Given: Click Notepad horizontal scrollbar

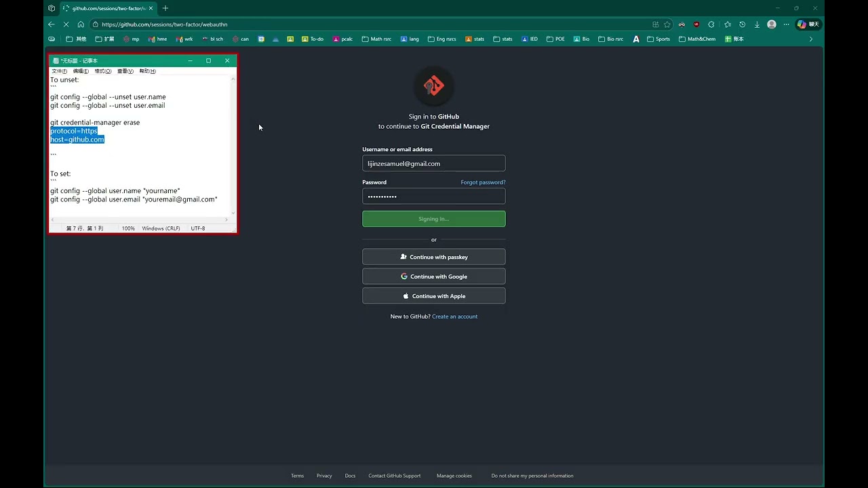Looking at the screenshot, I should point(140,220).
